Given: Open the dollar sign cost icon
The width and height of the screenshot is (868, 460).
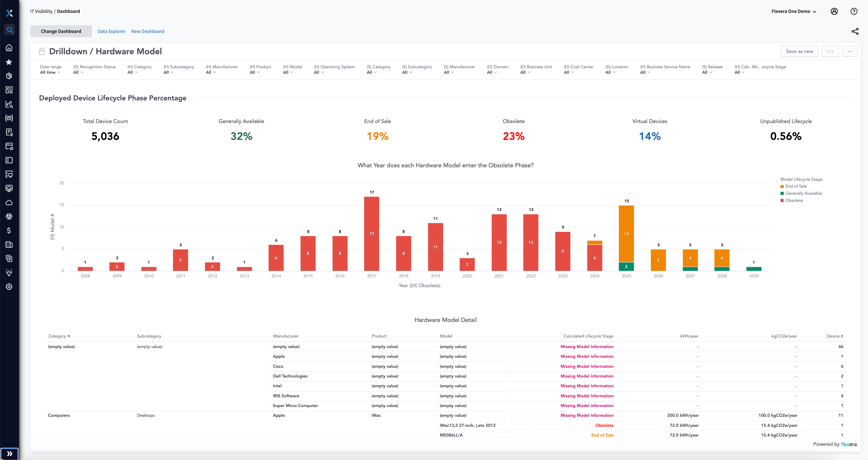Looking at the screenshot, I should 9,231.
